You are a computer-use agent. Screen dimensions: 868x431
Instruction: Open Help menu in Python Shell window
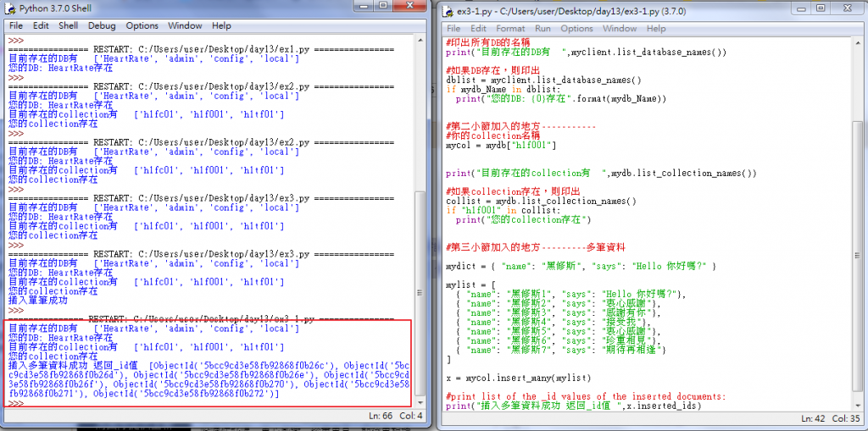[x=221, y=25]
